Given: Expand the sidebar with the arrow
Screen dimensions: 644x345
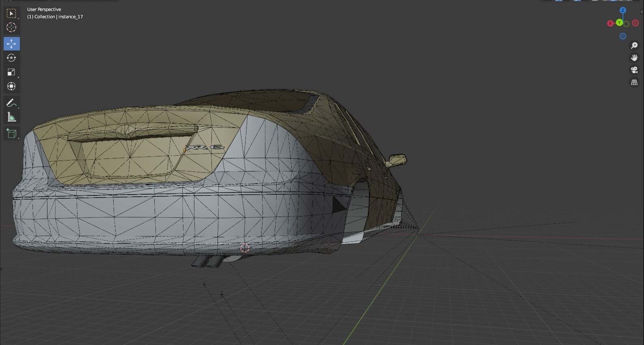Looking at the screenshot, I should 642,12.
